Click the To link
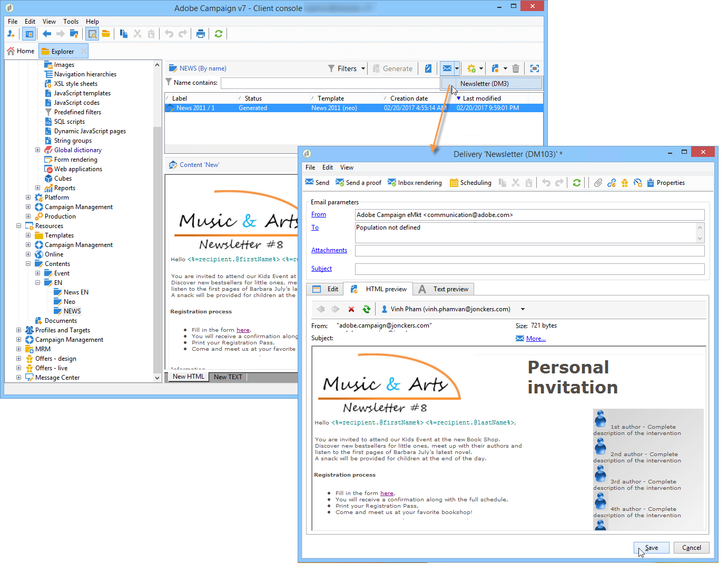 (315, 228)
